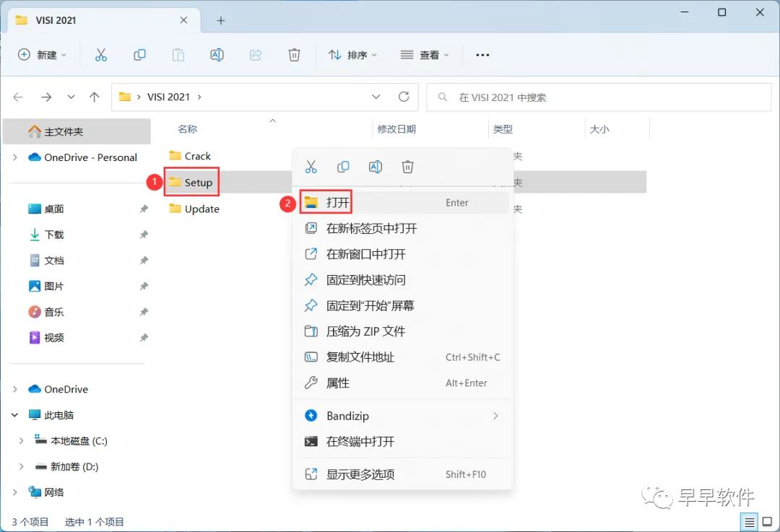Expand the 本地磁盘 (C:) node
This screenshot has height=532, width=780.
point(22,440)
